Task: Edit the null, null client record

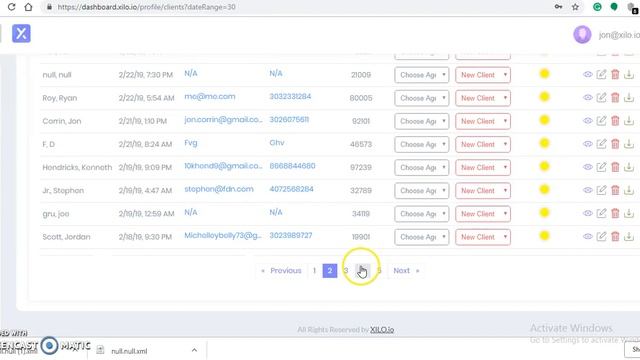Action: coord(601,74)
